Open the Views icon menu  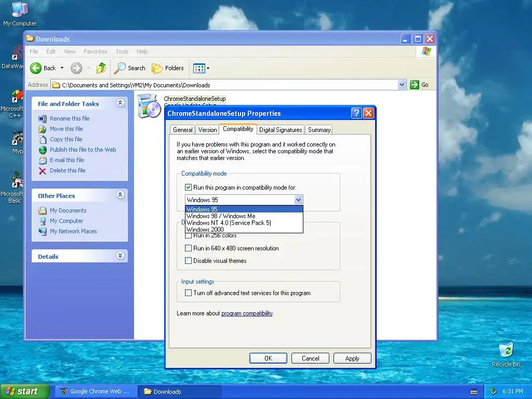pos(199,68)
